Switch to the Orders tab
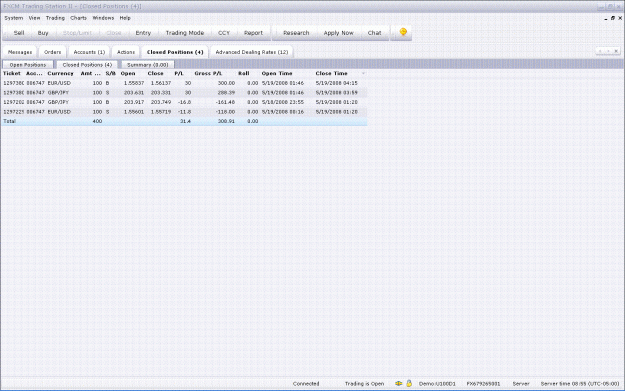 [x=53, y=52]
